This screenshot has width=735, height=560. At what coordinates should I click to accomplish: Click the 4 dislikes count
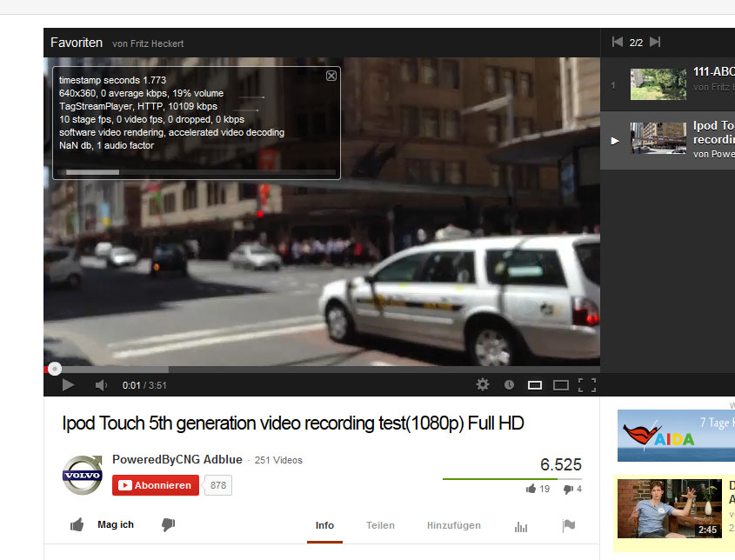pos(579,490)
